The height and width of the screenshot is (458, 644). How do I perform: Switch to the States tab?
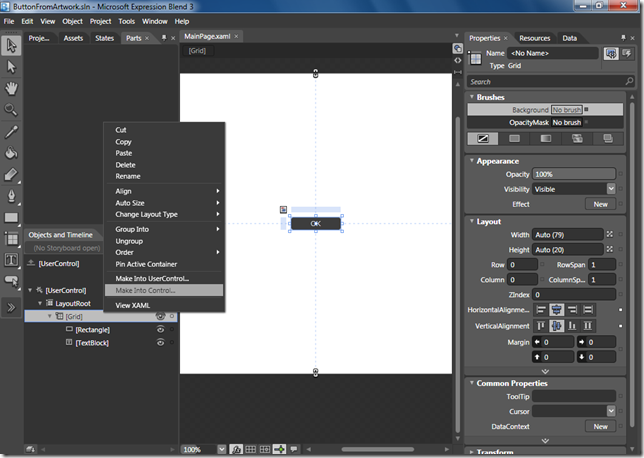[104, 38]
